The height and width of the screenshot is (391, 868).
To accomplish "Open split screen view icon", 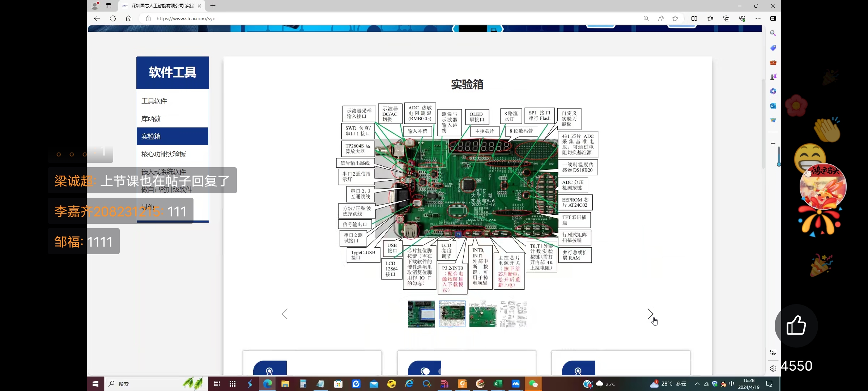I will [694, 18].
